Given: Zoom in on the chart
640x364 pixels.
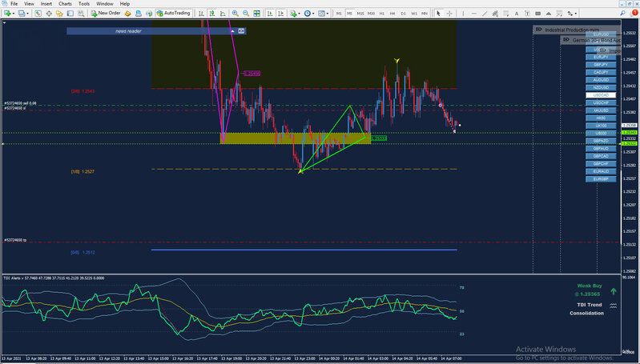Looking at the screenshot, I should coord(235,14).
